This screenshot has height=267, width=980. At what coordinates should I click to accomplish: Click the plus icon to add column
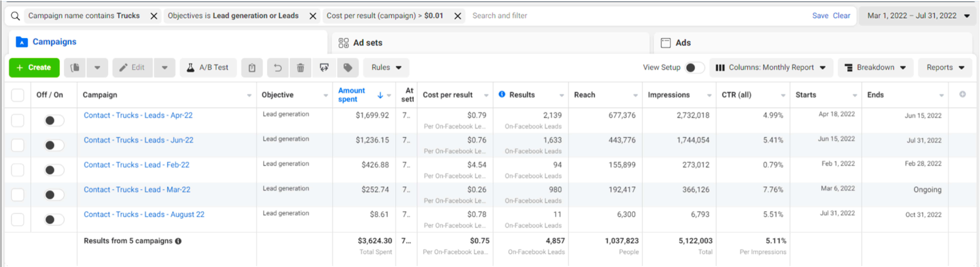click(962, 94)
